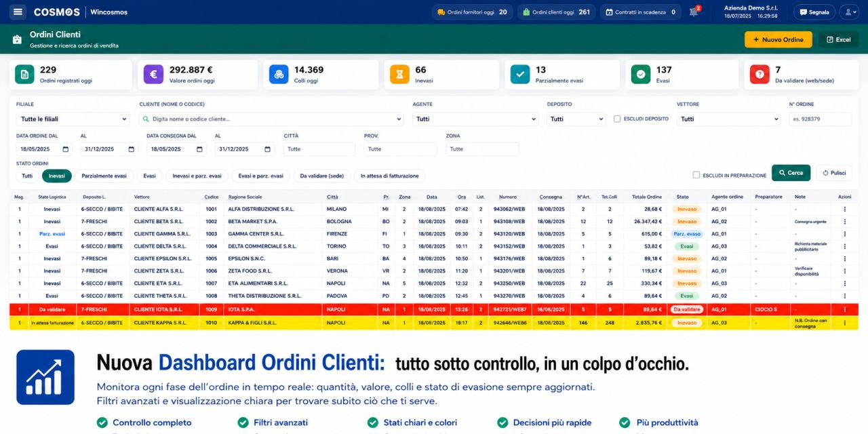Open calendar picker for Data ordine dal
868x434 pixels.
click(66, 149)
